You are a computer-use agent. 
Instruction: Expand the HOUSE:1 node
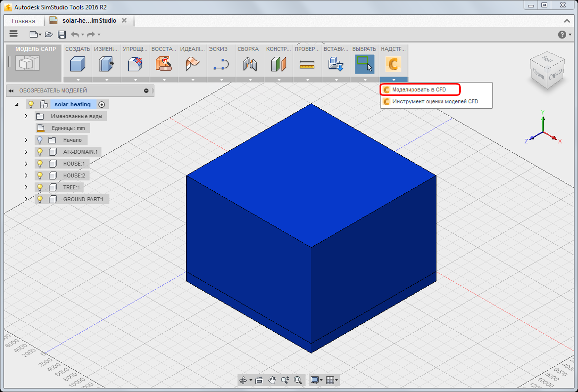(26, 164)
